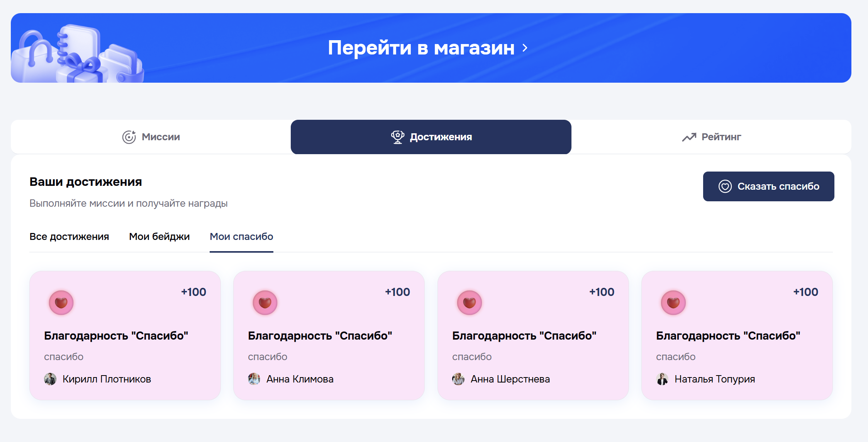The height and width of the screenshot is (442, 868).
Task: Select the Все достижения sub-tab
Action: [x=69, y=236]
